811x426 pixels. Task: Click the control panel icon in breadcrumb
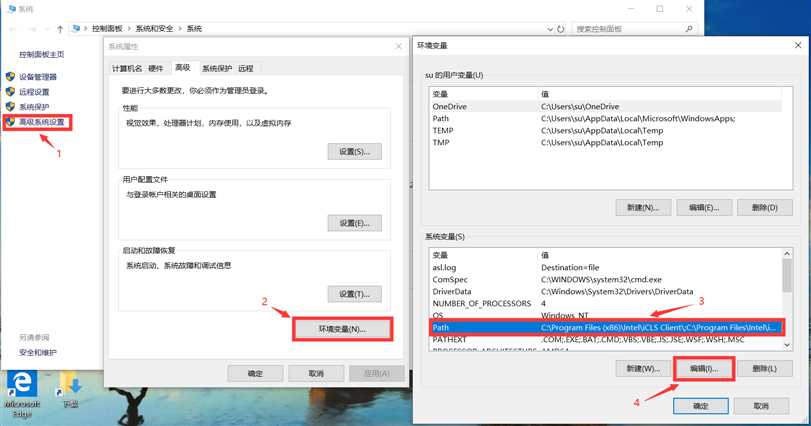(x=77, y=28)
